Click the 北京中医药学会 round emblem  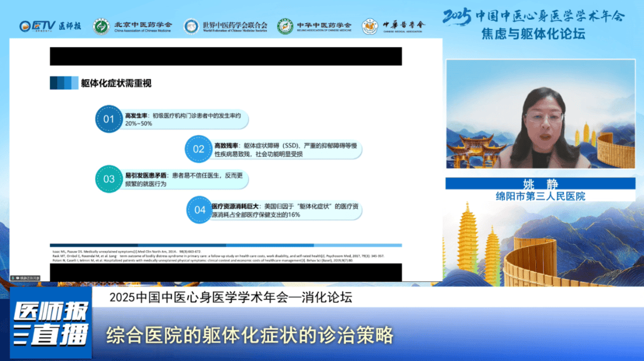click(101, 27)
